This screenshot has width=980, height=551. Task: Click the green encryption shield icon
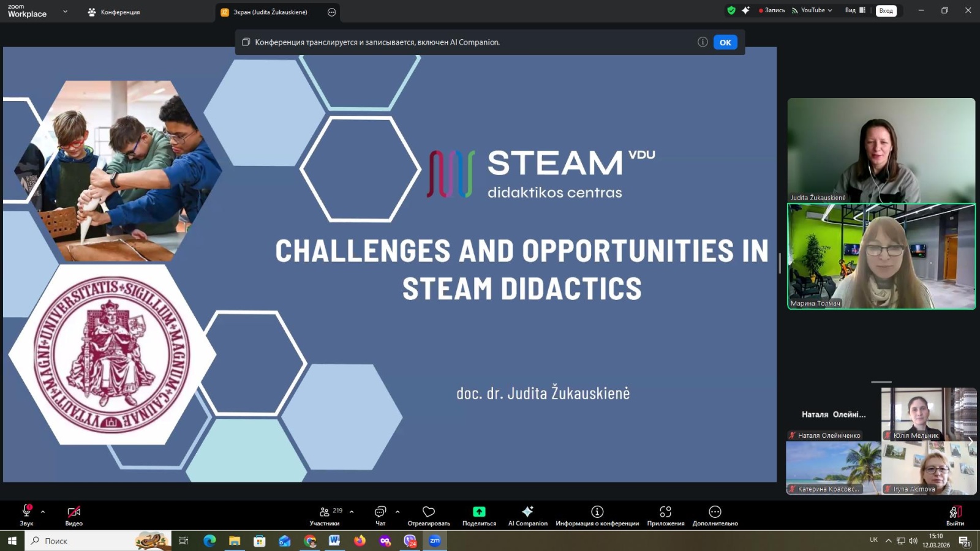point(731,10)
